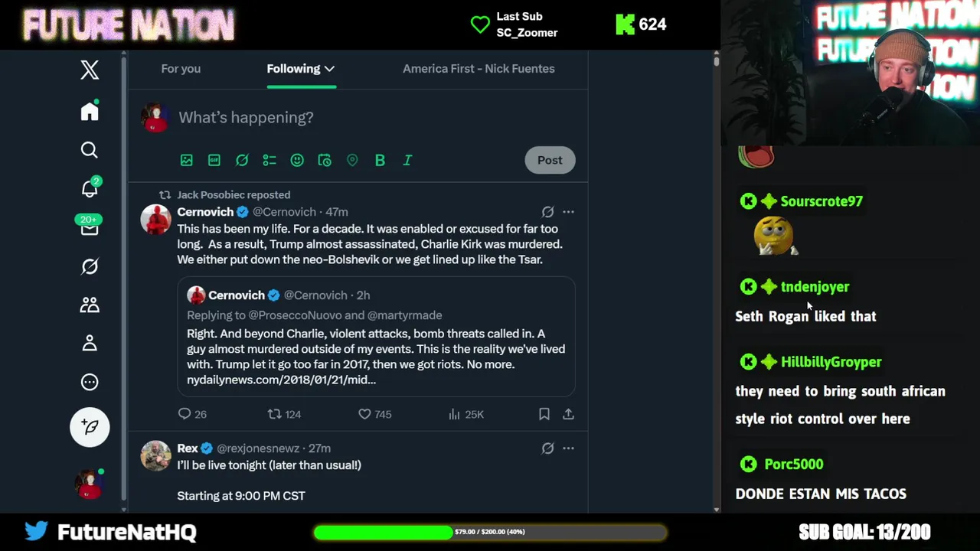Open three-dot menu on Cernovich post
This screenshot has width=980, height=551.
tap(568, 212)
